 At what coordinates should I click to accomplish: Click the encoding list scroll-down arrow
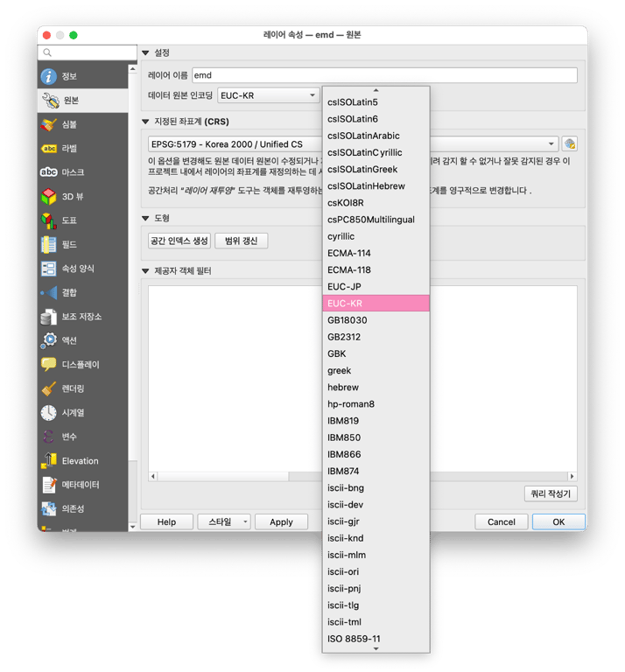(376, 649)
